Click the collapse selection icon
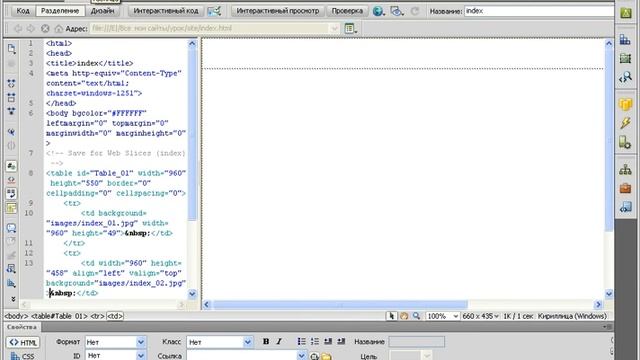640x360 pixels. pos(11,97)
